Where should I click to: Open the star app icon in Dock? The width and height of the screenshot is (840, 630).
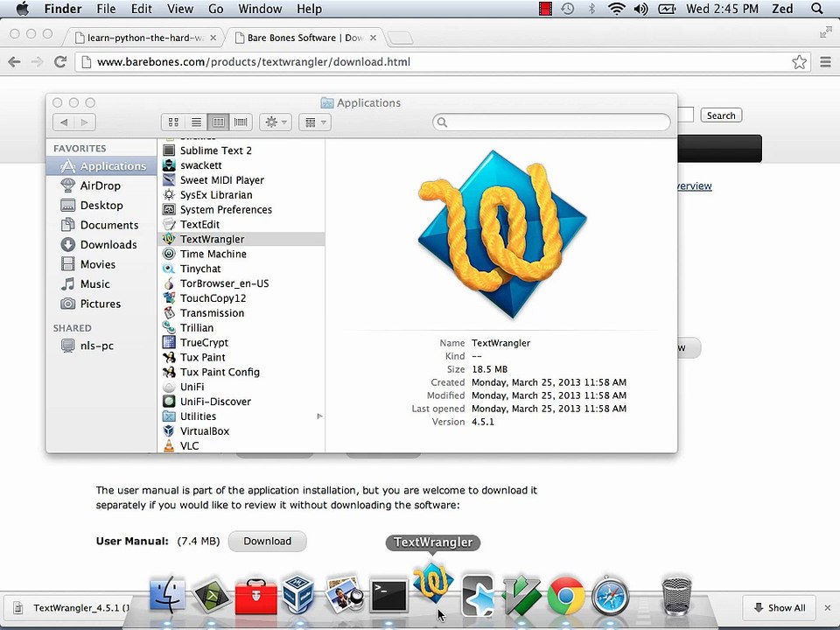tap(478, 595)
